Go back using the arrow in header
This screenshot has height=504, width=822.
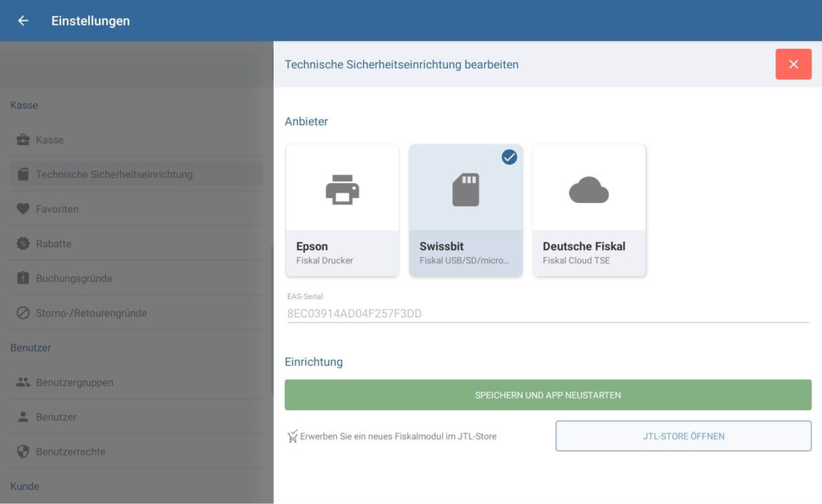point(23,21)
